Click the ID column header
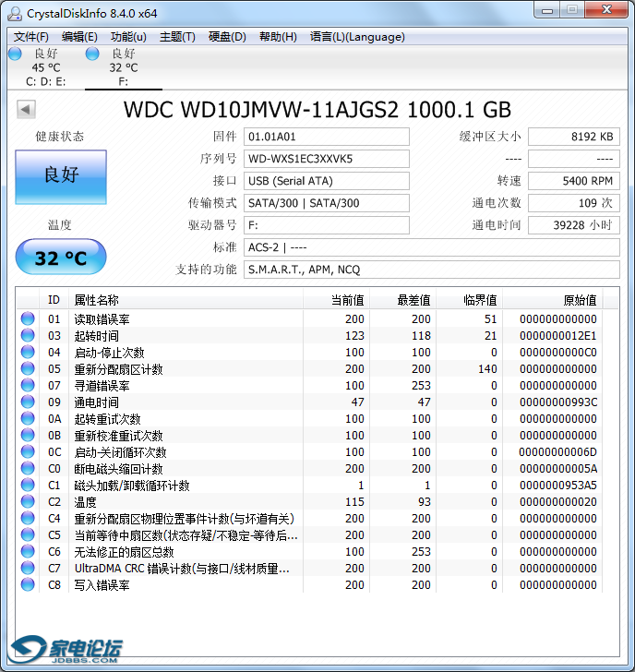Viewport: 635px width, 672px height. (54, 300)
